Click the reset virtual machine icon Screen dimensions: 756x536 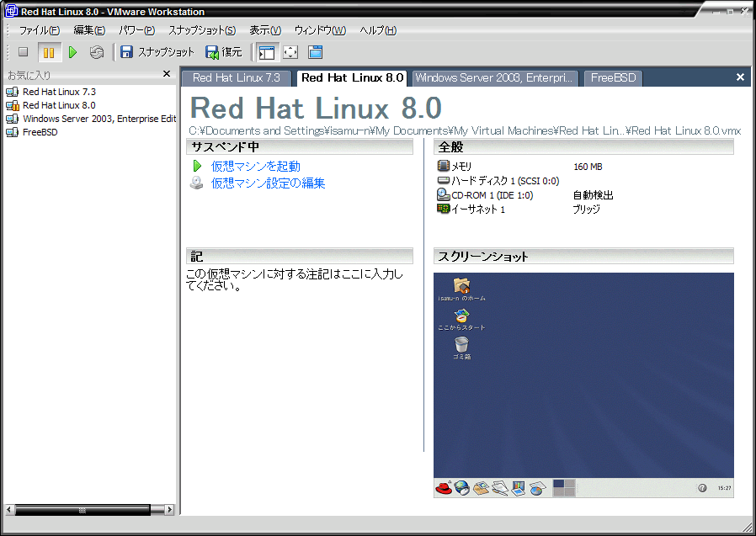[x=97, y=52]
